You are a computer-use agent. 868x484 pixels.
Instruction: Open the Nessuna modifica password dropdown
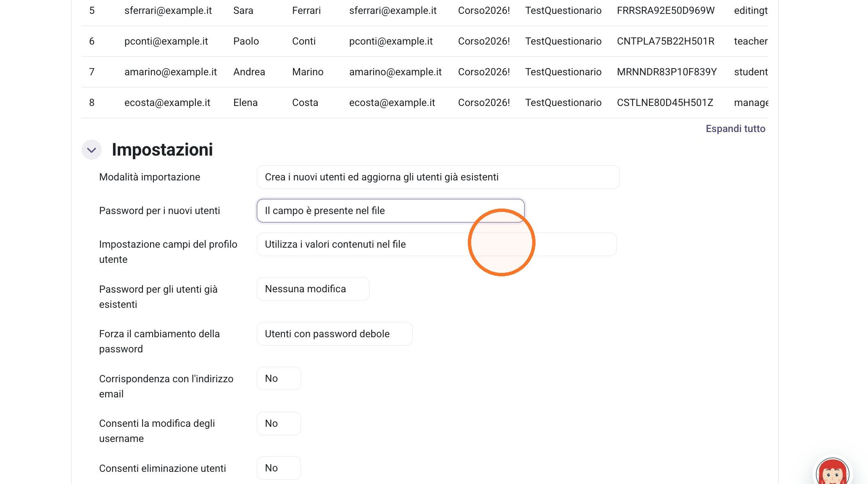(313, 289)
